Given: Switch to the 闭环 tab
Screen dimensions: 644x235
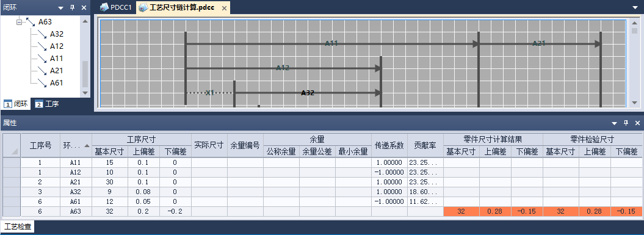Looking at the screenshot, I should (16, 104).
